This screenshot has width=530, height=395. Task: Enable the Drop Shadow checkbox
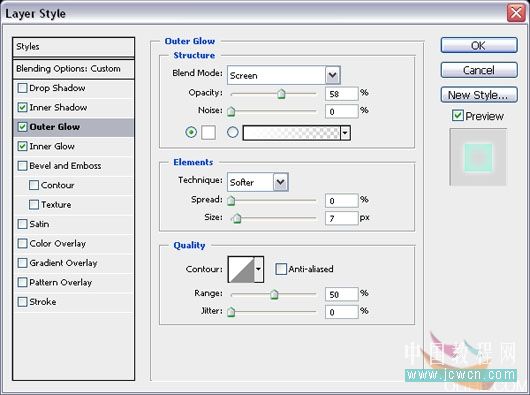[22, 88]
